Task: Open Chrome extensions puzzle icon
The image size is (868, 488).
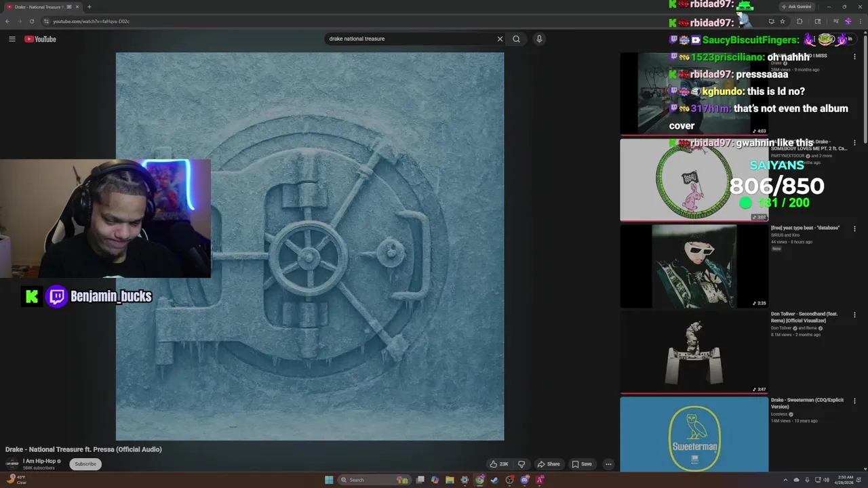Action: [800, 21]
